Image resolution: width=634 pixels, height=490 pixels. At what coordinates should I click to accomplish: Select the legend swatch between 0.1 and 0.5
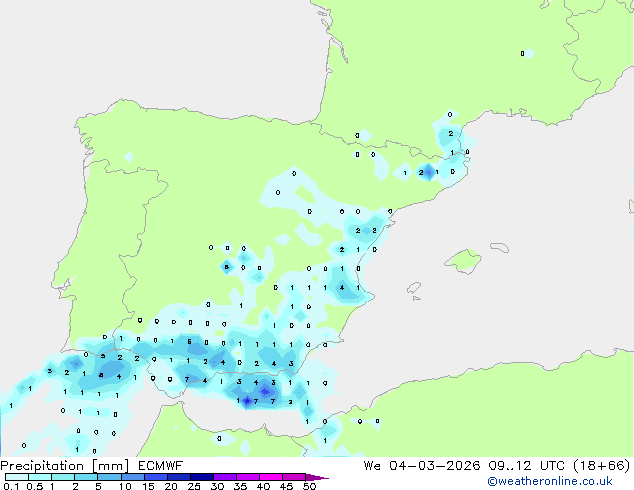point(17,477)
